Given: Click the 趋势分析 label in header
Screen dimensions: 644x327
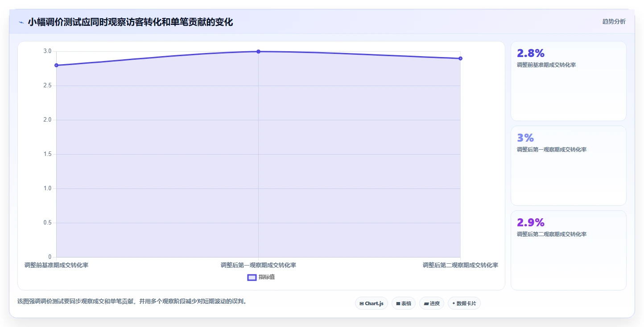Looking at the screenshot, I should click(614, 21).
